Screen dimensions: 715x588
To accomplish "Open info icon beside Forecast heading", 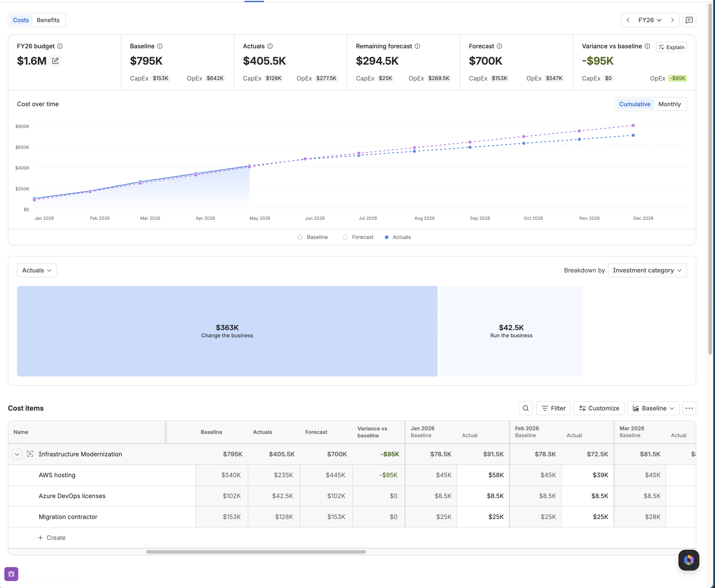I will [499, 46].
